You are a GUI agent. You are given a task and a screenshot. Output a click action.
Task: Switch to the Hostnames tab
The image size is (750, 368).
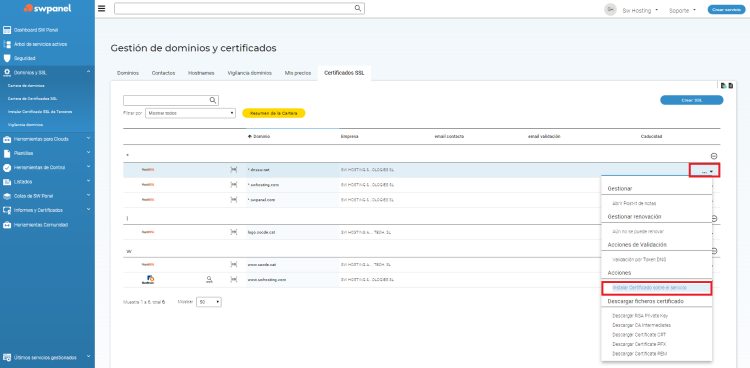(201, 73)
